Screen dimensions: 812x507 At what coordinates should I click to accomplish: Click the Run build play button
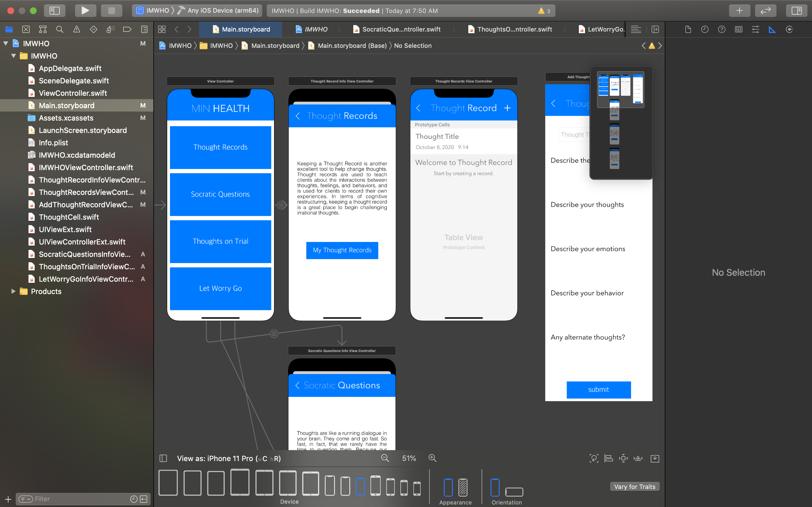85,10
